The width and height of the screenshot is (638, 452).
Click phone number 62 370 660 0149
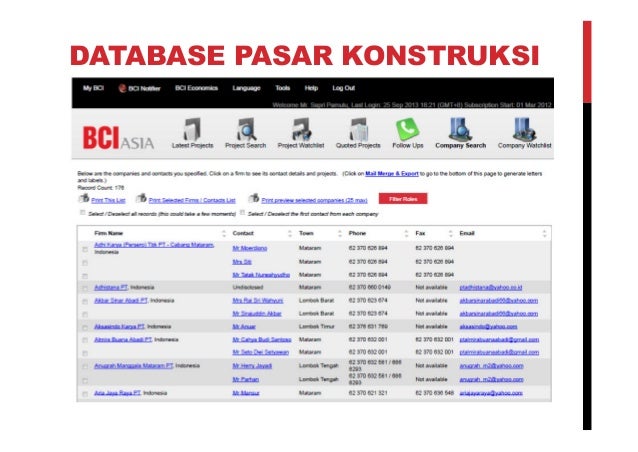click(369, 287)
